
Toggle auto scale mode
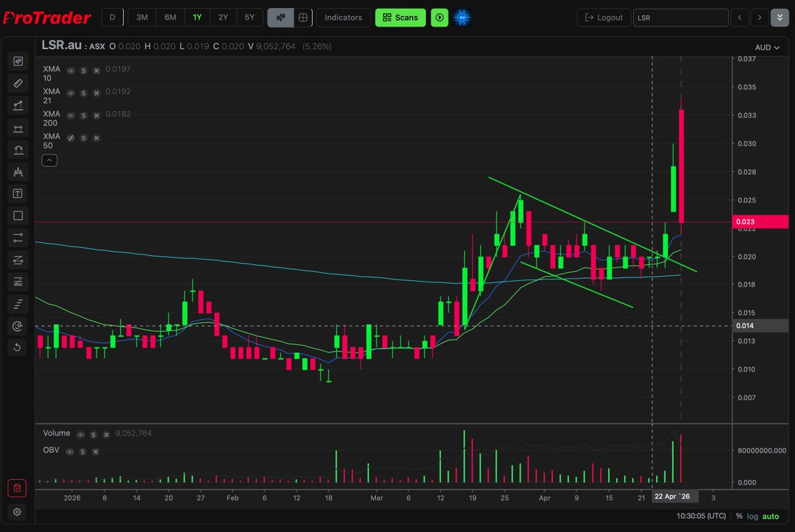coord(770,516)
